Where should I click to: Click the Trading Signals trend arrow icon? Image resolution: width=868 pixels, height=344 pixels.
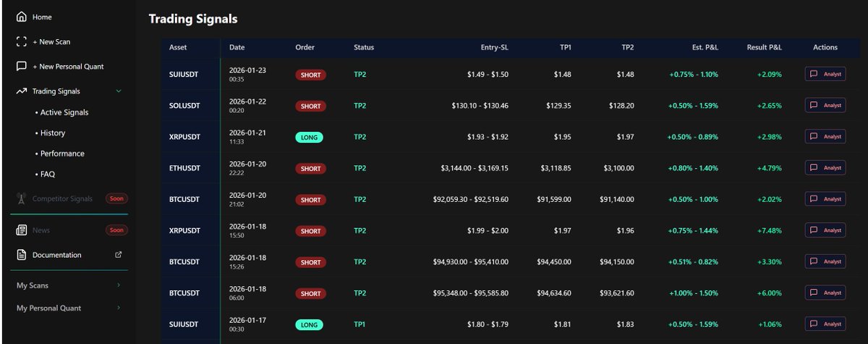22,91
